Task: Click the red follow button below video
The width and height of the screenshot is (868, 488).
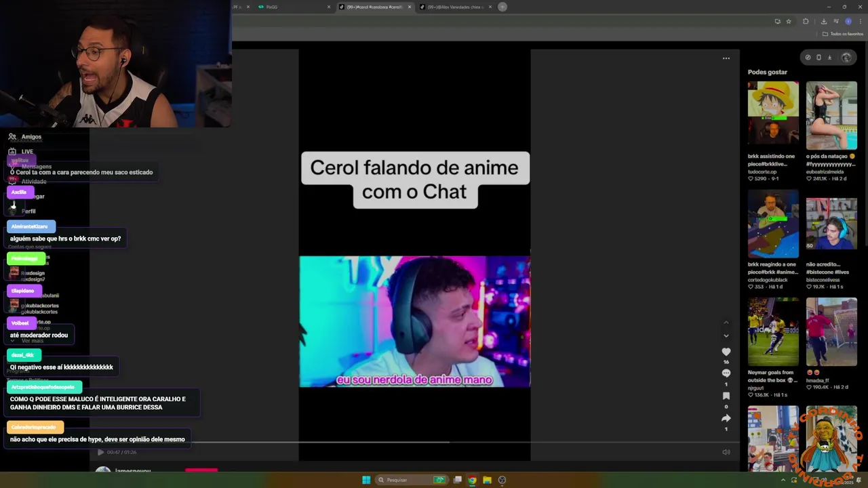Action: coord(201,470)
